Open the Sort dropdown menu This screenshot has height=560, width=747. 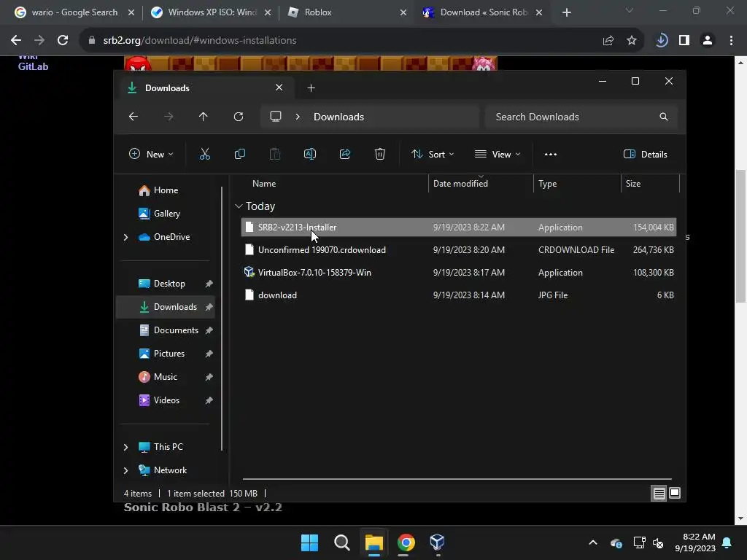pos(433,155)
